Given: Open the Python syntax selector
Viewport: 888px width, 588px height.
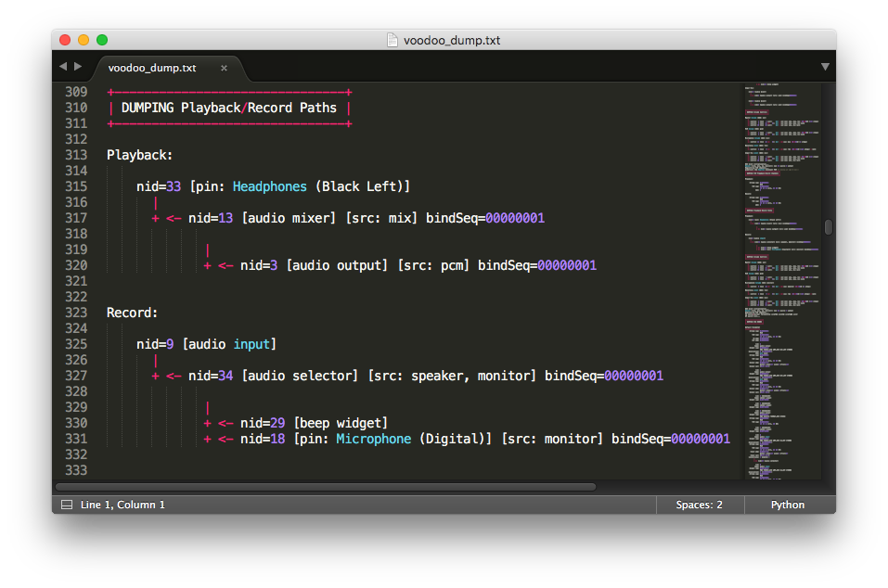Looking at the screenshot, I should point(787,505).
